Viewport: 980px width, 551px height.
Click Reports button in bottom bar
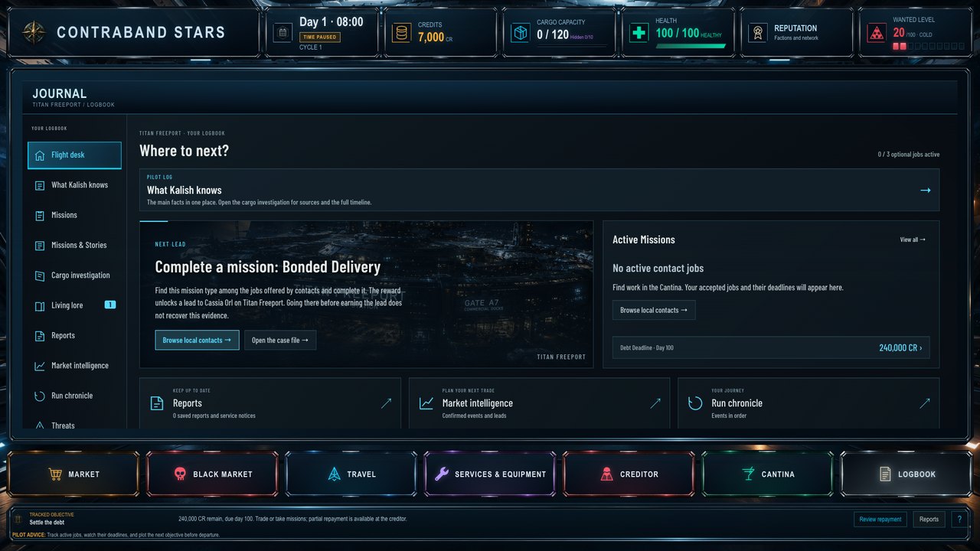coord(929,519)
